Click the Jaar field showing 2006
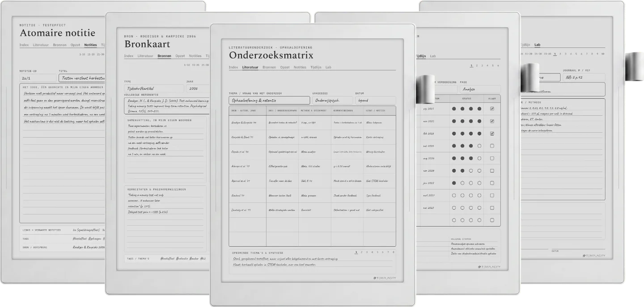The height and width of the screenshot is (307, 644). click(198, 88)
